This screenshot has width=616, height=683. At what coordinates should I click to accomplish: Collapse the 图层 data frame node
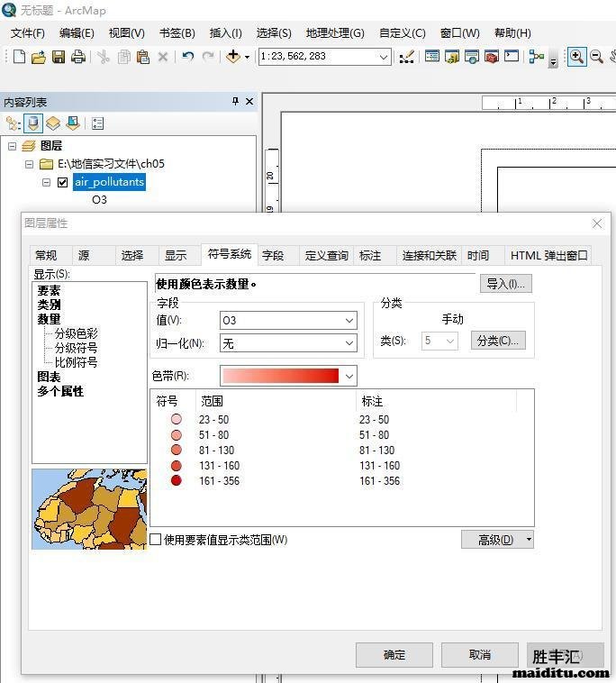point(13,146)
